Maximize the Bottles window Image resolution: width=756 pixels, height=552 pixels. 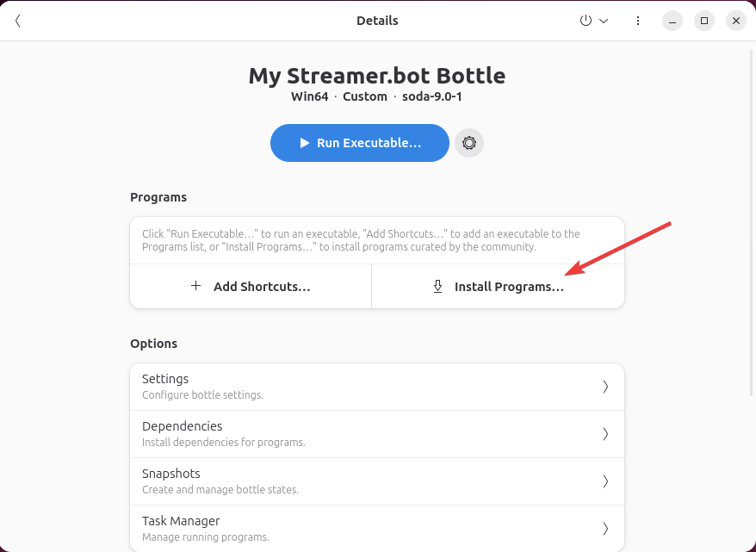click(x=703, y=20)
